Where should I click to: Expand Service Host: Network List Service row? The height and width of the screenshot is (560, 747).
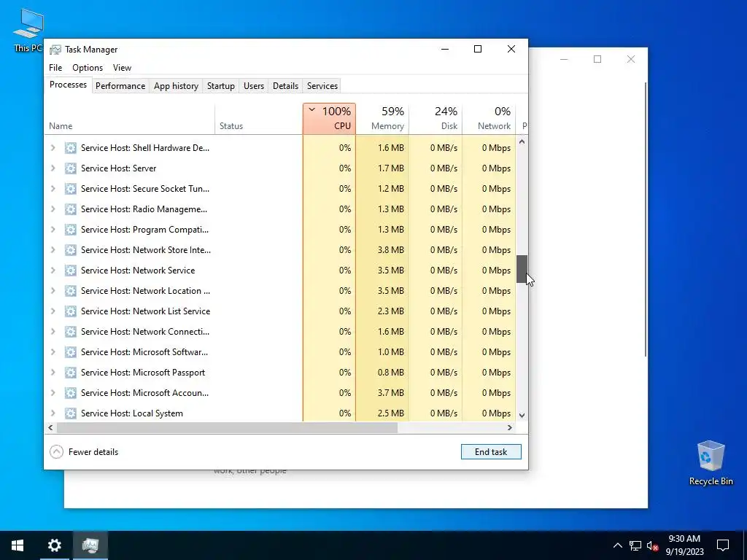click(53, 311)
